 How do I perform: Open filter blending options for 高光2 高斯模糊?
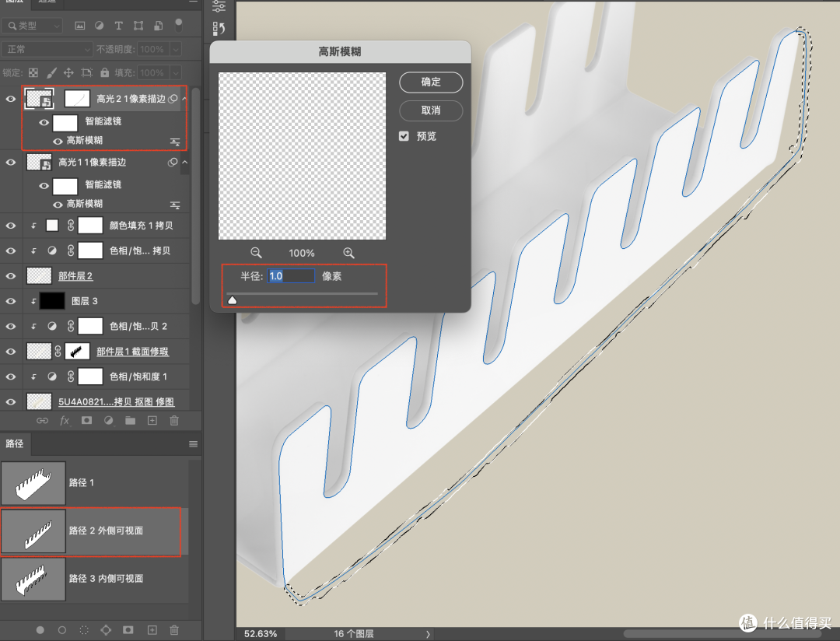pos(175,142)
